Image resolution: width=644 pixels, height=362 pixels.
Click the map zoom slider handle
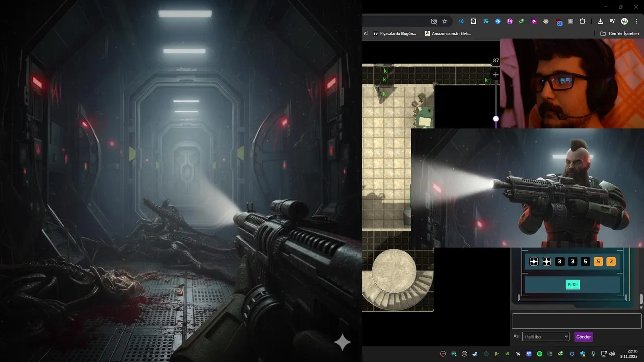[x=496, y=119]
